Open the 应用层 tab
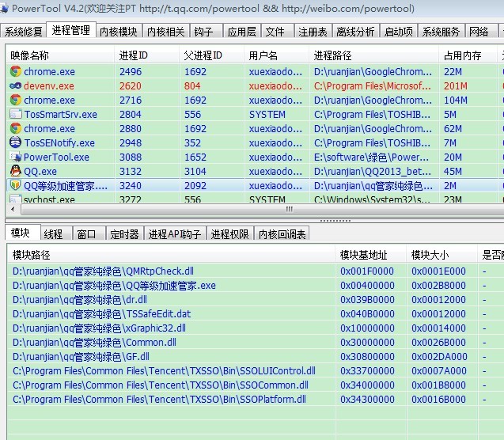 (242, 31)
